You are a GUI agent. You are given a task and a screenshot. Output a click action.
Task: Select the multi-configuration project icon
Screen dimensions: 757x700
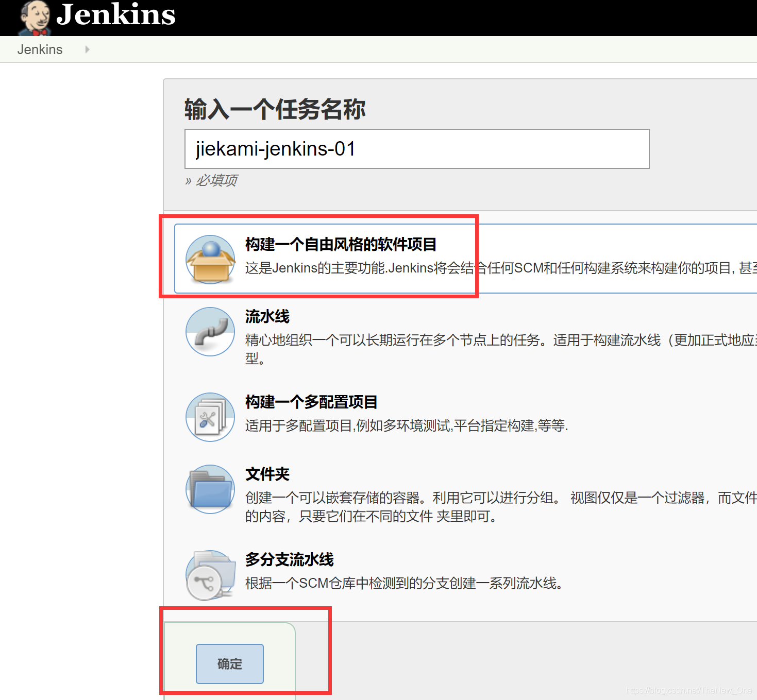click(x=210, y=417)
